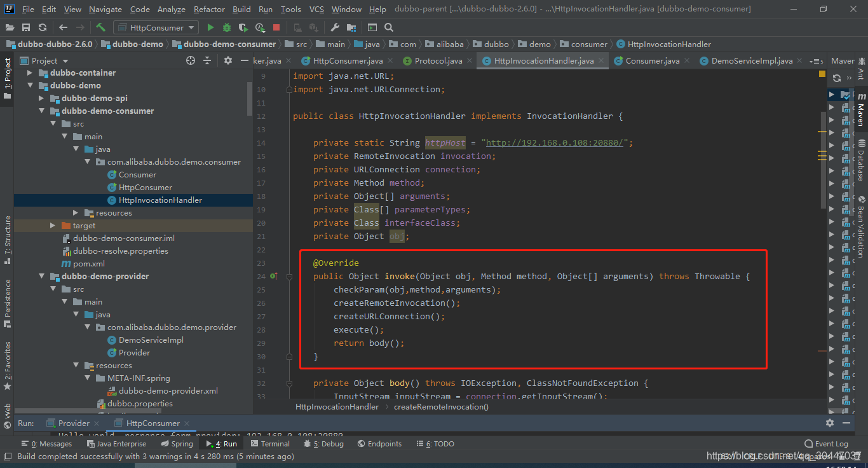
Task: Collapse the META-INF.spring folder
Action: [x=88, y=378]
